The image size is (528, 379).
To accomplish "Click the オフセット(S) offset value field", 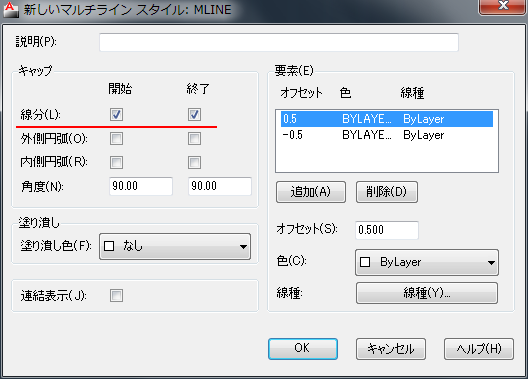I will tap(387, 230).
